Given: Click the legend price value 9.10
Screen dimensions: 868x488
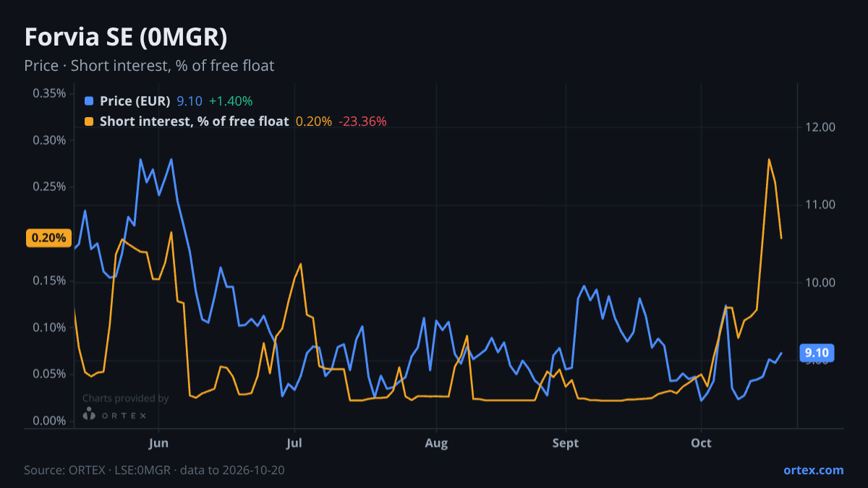Looking at the screenshot, I should [190, 101].
